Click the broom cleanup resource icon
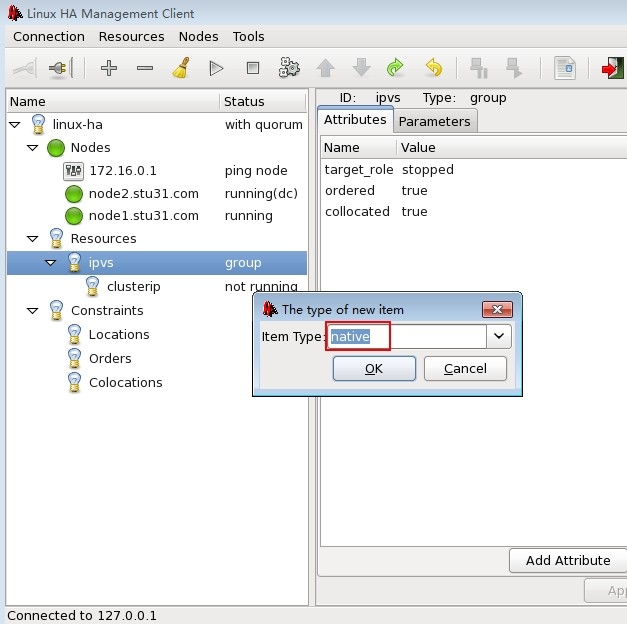The image size is (627, 624). point(181,68)
